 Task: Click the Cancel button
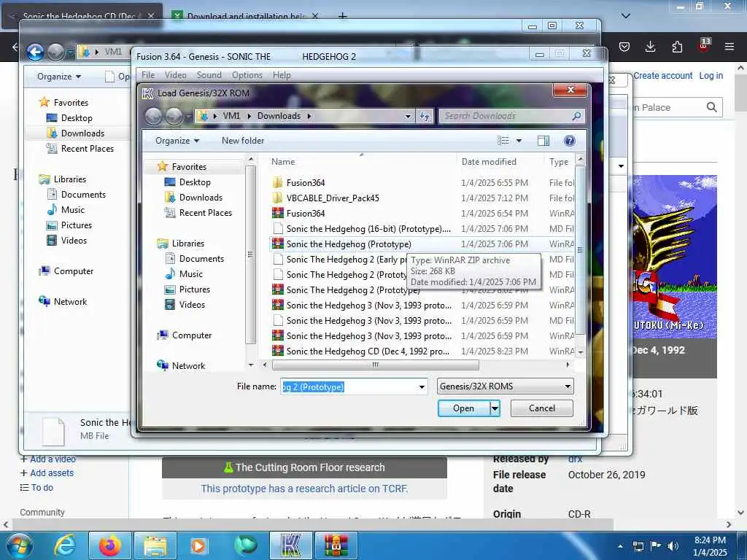(542, 408)
